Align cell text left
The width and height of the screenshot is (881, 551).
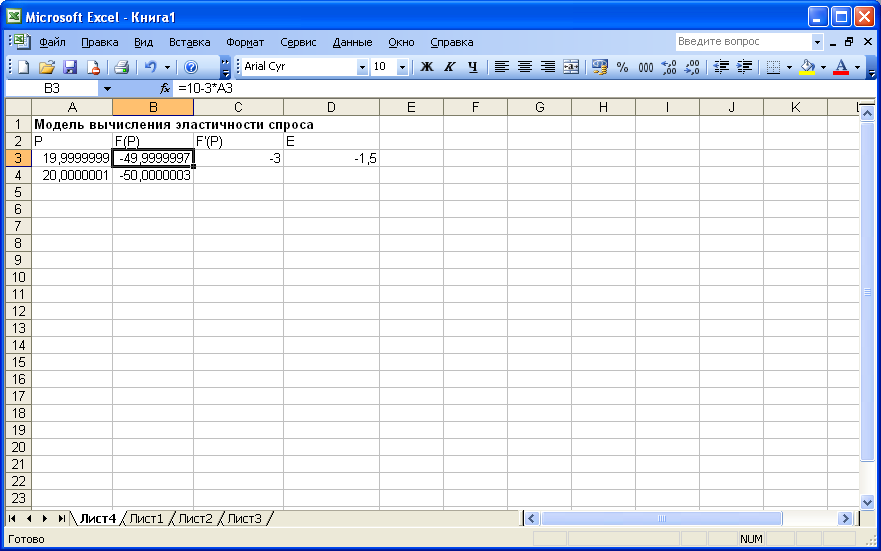pyautogui.click(x=502, y=67)
